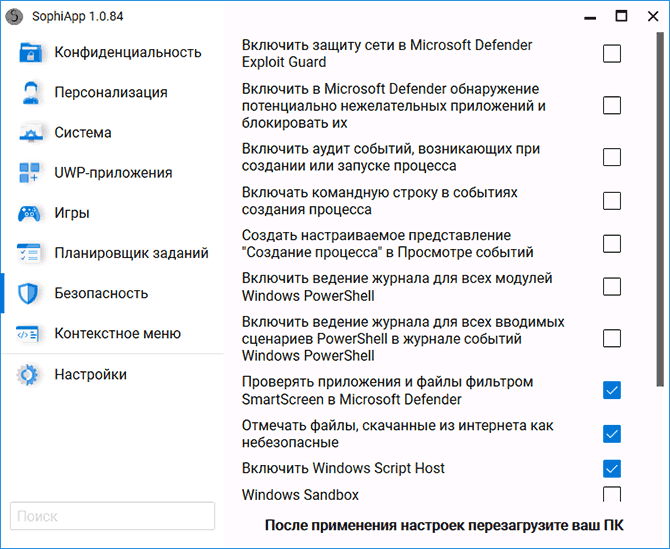Open the Конфиденциальность section
The image size is (670, 549).
point(128,52)
